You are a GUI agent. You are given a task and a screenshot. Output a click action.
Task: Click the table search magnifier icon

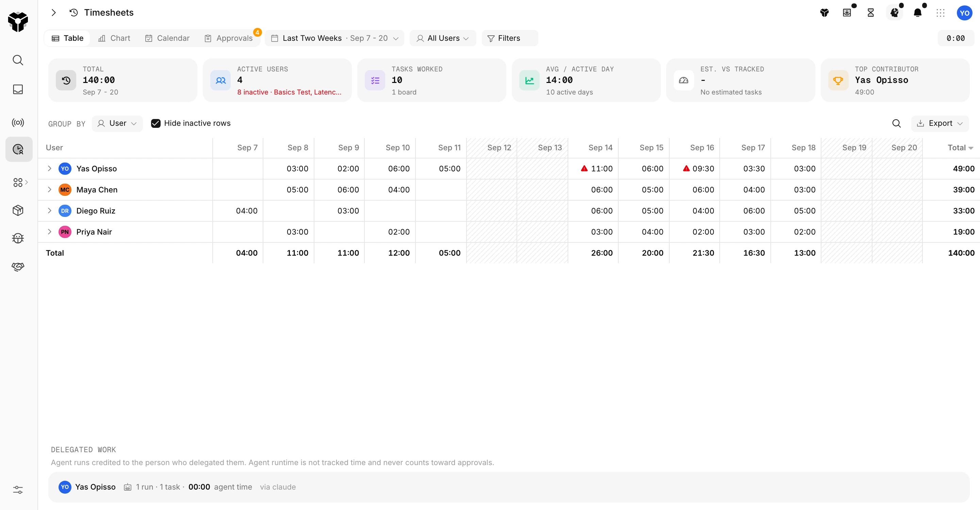click(896, 123)
